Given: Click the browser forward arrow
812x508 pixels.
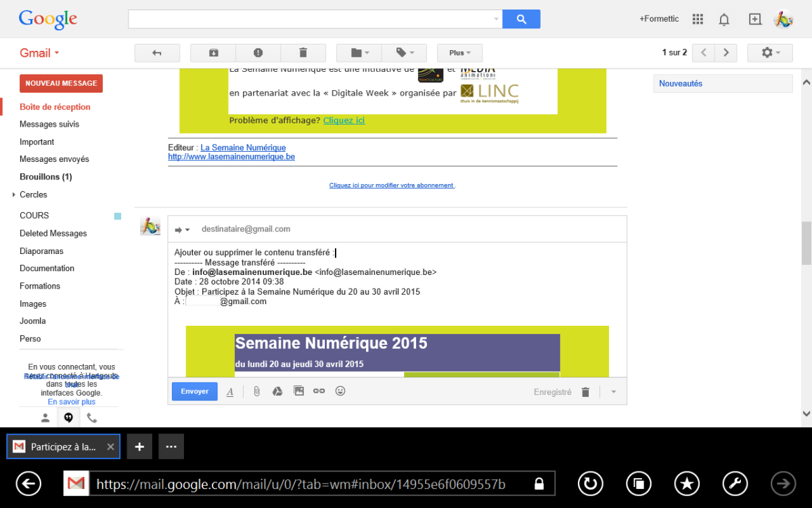Looking at the screenshot, I should [x=784, y=484].
